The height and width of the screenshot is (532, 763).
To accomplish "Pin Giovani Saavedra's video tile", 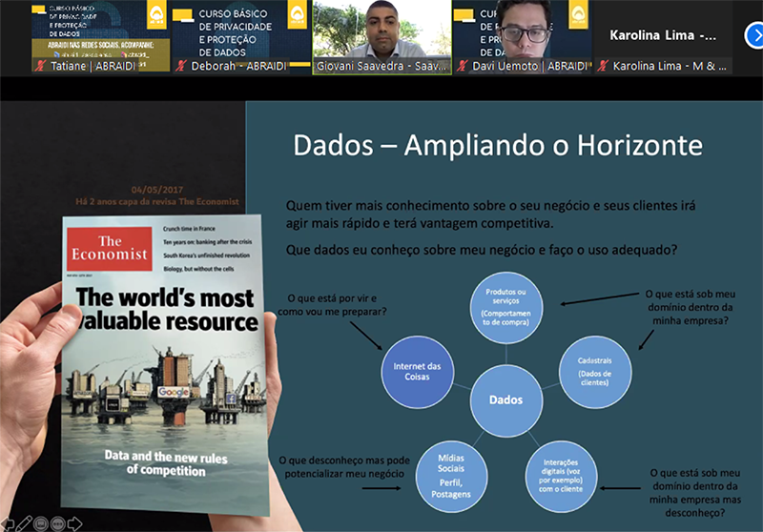I will [382, 36].
